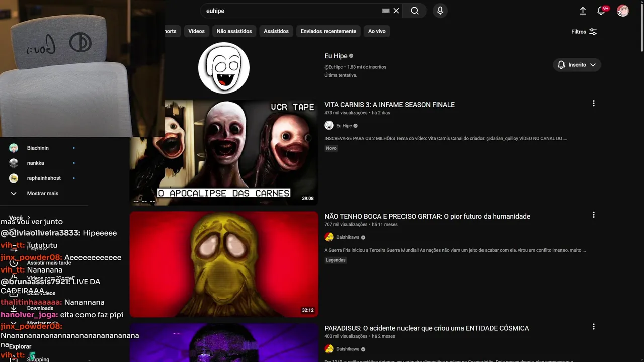Open the VITA CARNIS 3 video thumbnail
The height and width of the screenshot is (362, 644).
tap(224, 152)
